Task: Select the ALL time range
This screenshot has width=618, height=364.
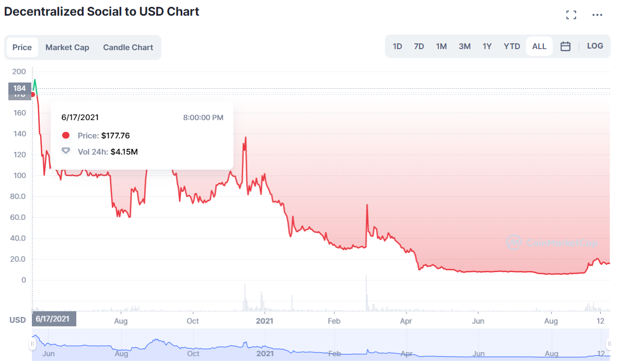Action: [x=539, y=46]
